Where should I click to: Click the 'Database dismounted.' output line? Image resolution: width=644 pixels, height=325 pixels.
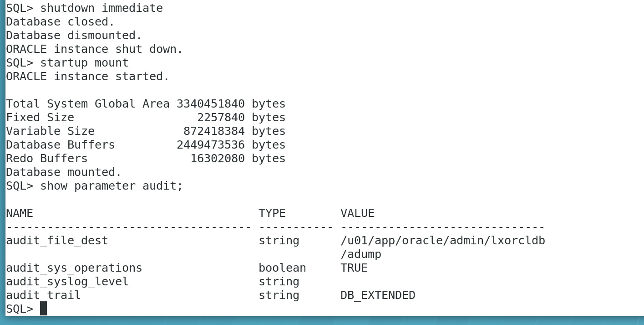click(x=74, y=36)
